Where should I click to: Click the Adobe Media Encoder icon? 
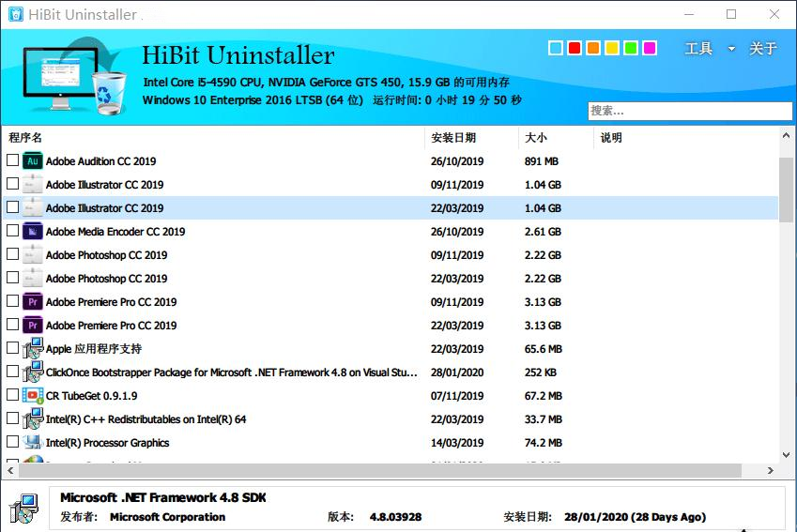tap(33, 231)
